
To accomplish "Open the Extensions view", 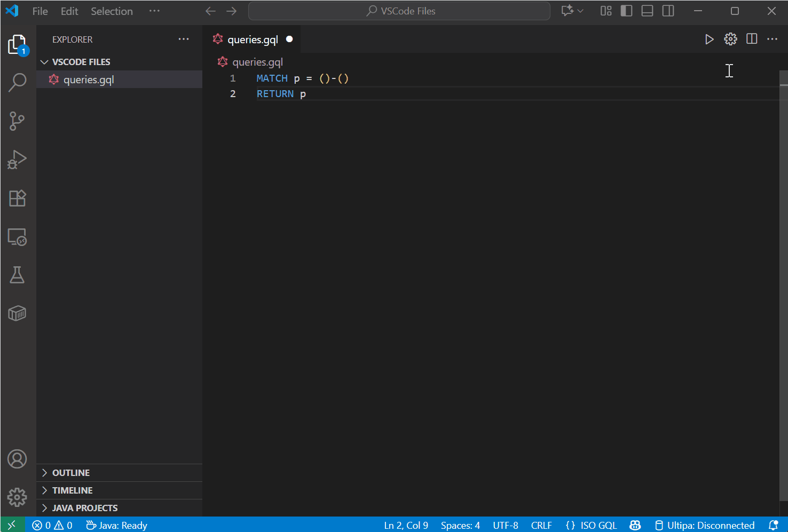I will 17,198.
